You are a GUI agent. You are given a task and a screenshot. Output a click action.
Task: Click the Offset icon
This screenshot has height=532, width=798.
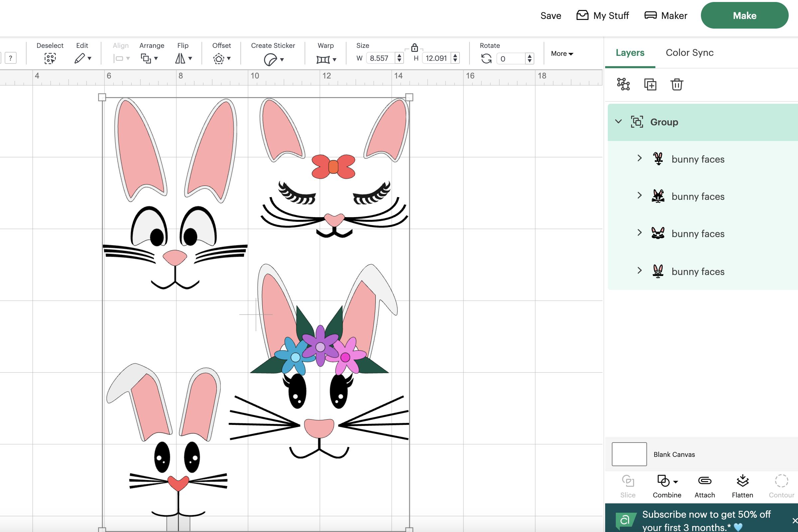(x=218, y=59)
